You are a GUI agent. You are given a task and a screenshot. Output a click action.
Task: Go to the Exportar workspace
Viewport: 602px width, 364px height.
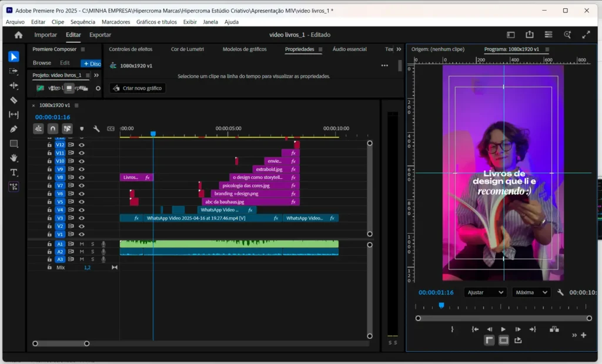pyautogui.click(x=100, y=35)
